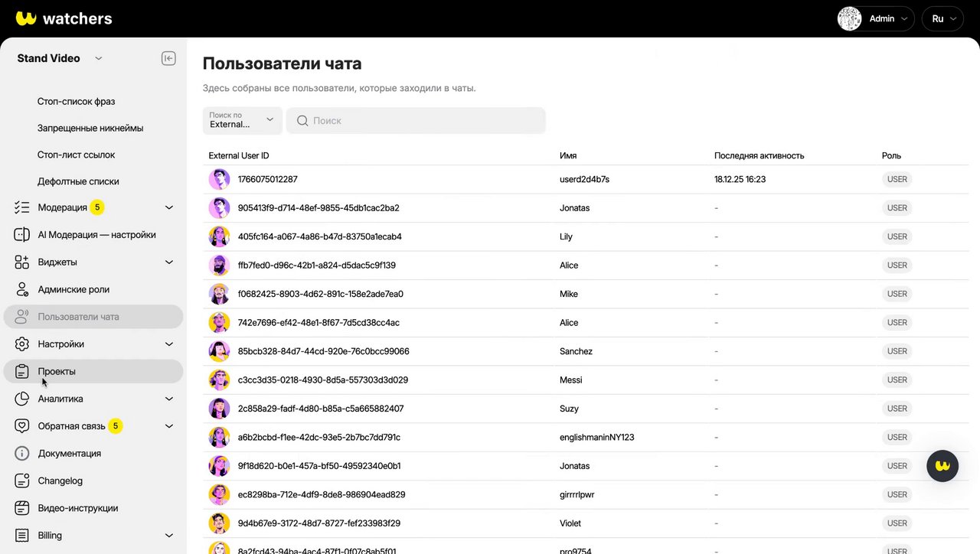Click the AI Moderation settings icon
Screen dimensions: 980x554
coord(22,235)
